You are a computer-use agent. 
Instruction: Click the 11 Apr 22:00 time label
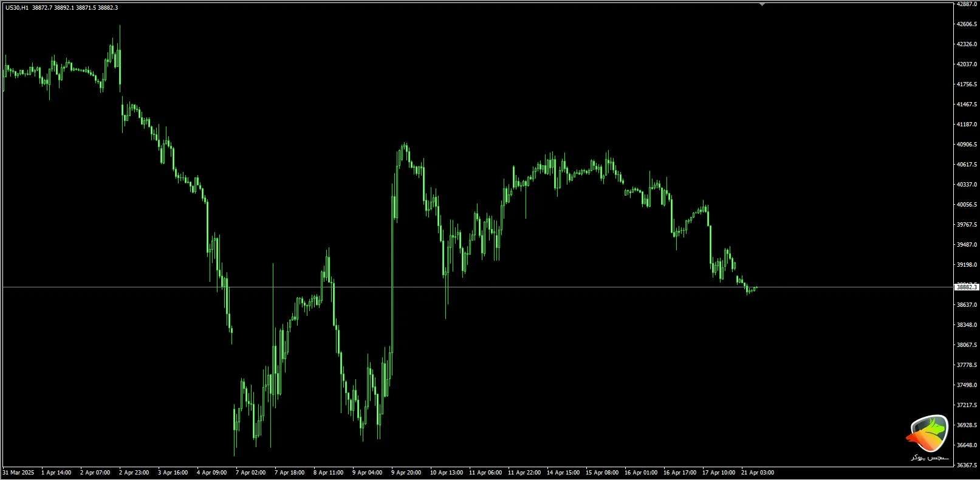tap(524, 473)
